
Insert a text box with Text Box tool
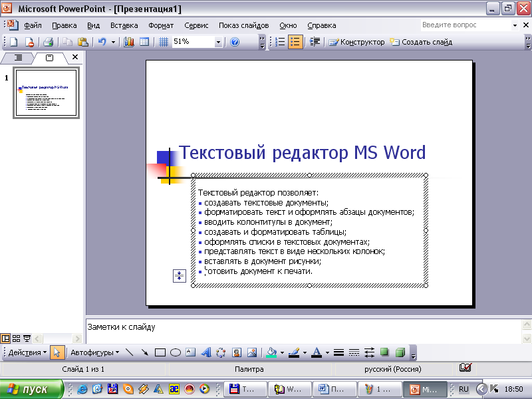click(191, 352)
